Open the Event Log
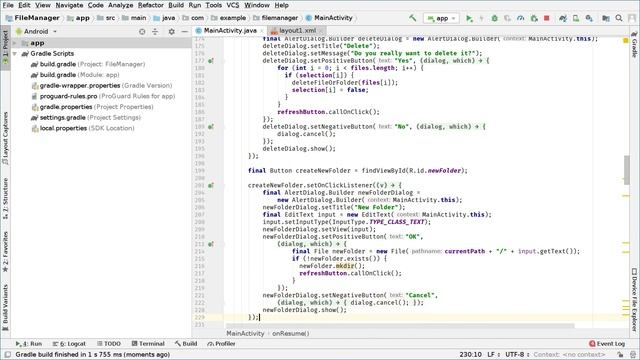640x360 pixels. click(607, 344)
